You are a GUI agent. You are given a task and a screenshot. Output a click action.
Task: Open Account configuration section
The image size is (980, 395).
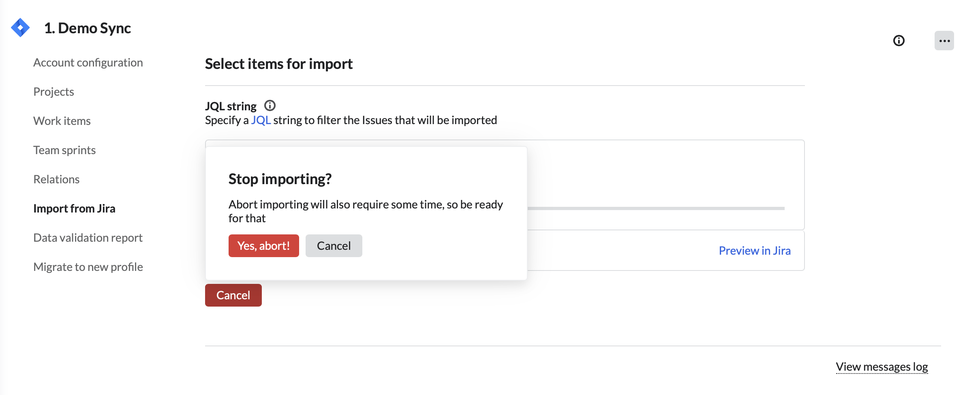click(x=88, y=62)
